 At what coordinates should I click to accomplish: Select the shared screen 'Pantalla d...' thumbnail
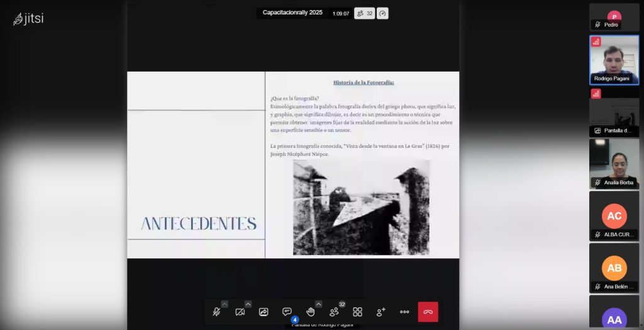(x=614, y=112)
